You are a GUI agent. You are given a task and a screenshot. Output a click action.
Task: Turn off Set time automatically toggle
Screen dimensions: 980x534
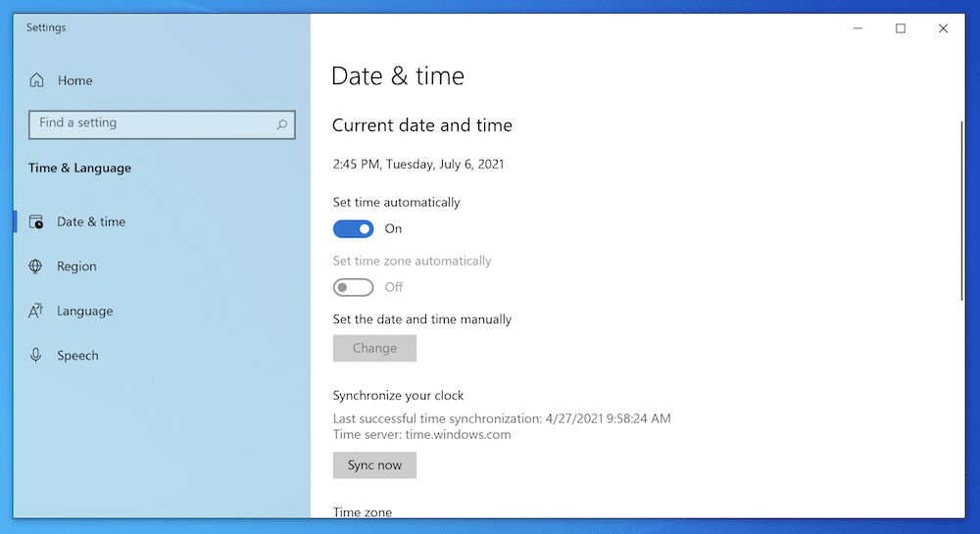pos(353,228)
